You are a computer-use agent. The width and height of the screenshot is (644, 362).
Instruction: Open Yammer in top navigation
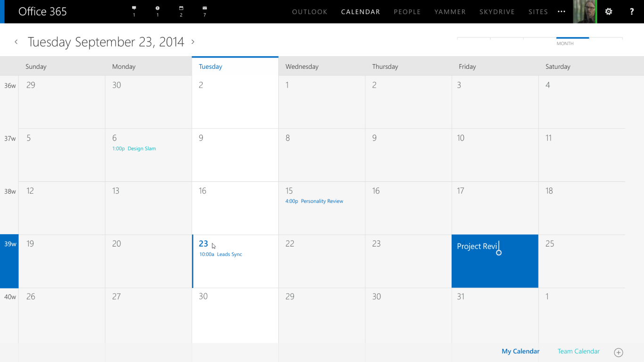450,12
